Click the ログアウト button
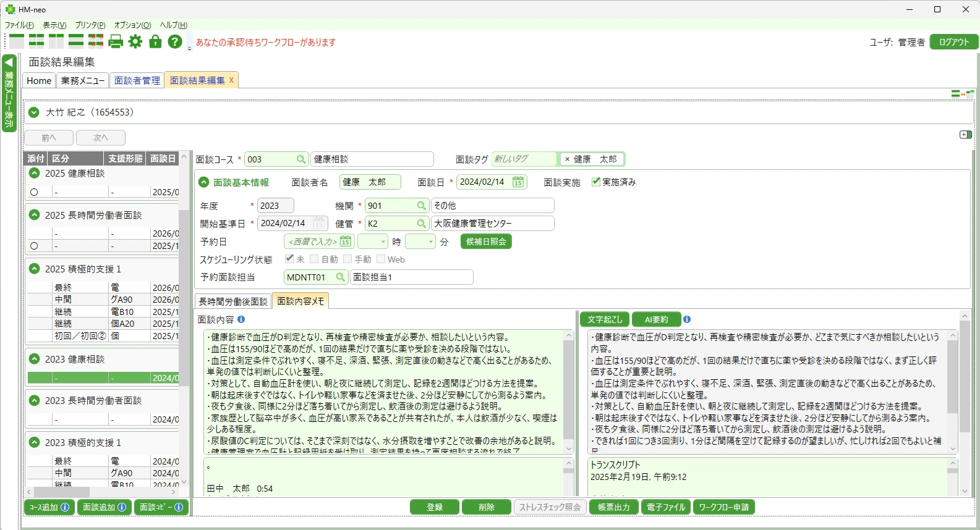Screen dimensions: 980x530 point(954,42)
